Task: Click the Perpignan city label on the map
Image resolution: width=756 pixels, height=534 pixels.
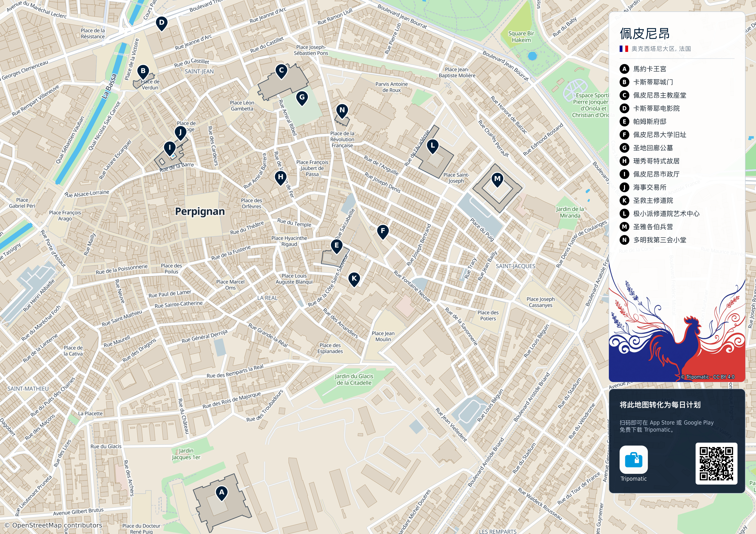Action: coord(200,211)
